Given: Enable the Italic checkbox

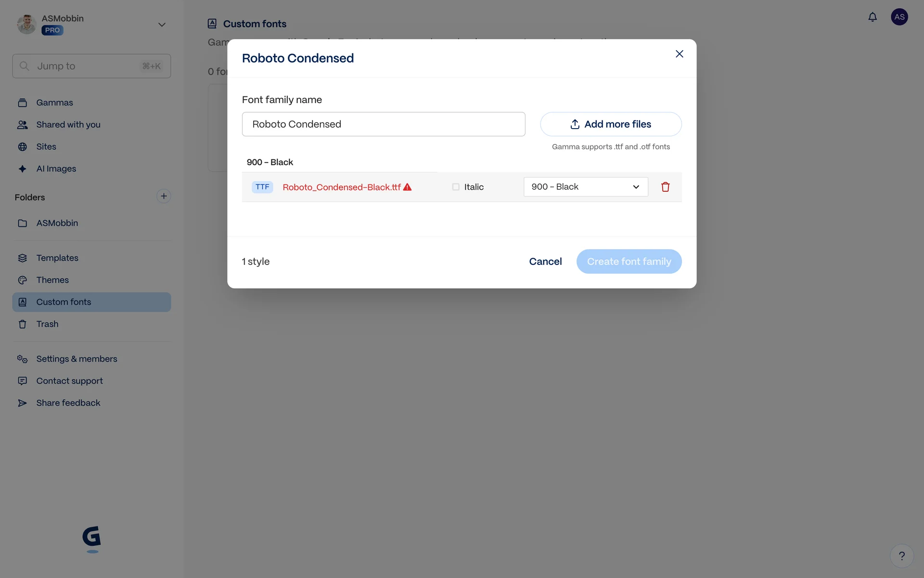Looking at the screenshot, I should pos(456,187).
